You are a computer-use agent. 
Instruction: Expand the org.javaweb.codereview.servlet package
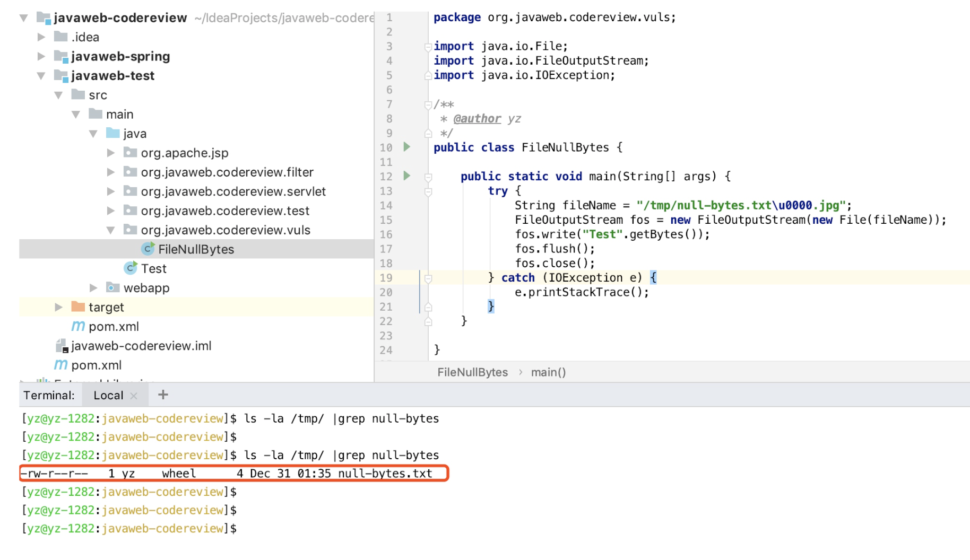(x=110, y=191)
